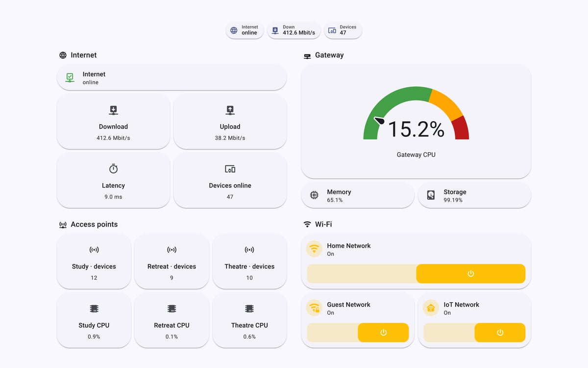Screen dimensions: 588x368
Task: Click the Retreat devices signal icon
Action: pos(171,250)
